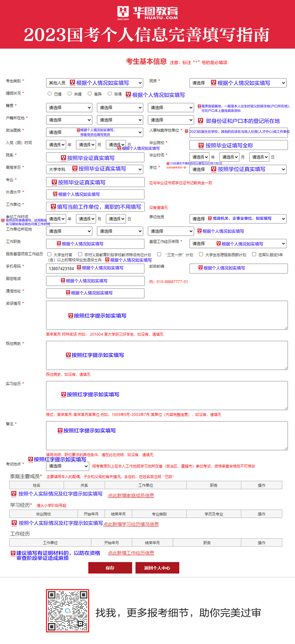
Task: Click the 考生基本信息 heading
Action: click(x=146, y=62)
